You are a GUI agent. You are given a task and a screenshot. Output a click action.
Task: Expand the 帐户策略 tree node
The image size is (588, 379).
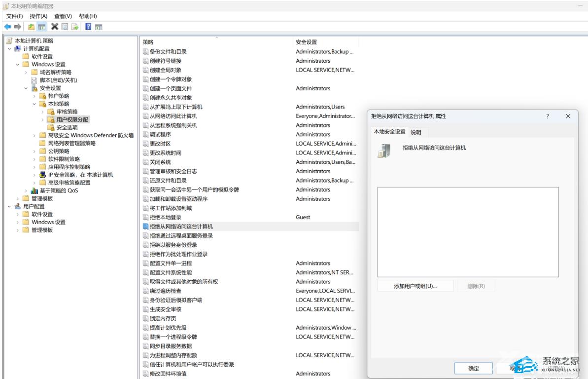(34, 96)
